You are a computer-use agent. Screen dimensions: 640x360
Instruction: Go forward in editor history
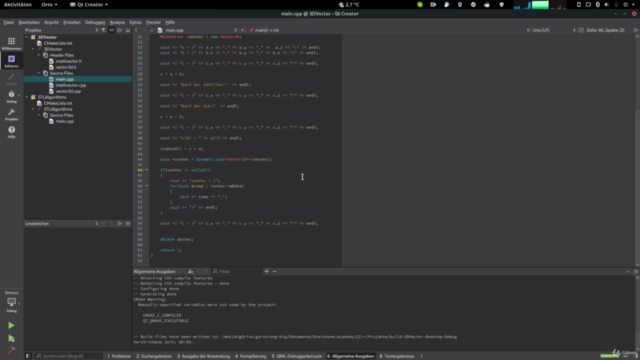click(144, 30)
